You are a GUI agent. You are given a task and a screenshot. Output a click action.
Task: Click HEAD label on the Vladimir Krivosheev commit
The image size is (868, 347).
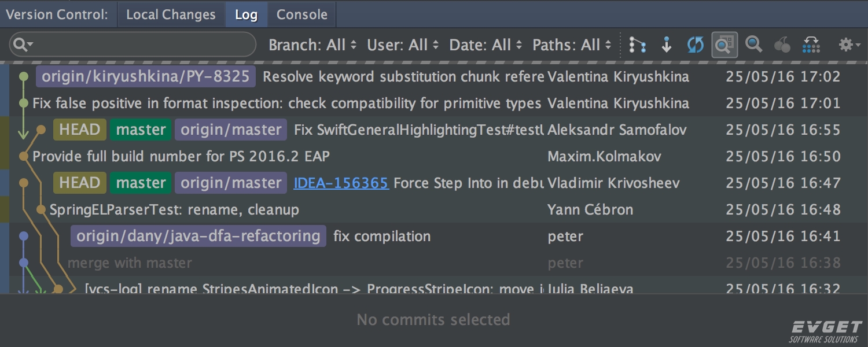point(80,183)
